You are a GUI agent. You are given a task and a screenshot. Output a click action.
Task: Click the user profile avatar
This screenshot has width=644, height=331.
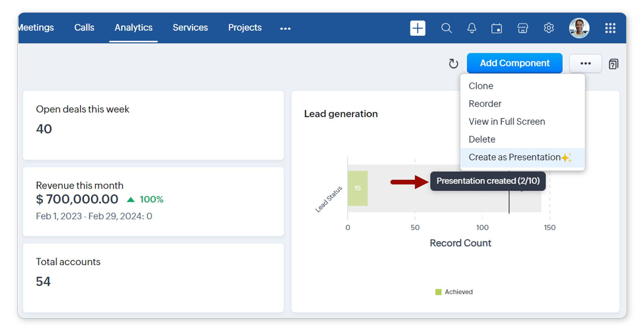point(579,28)
